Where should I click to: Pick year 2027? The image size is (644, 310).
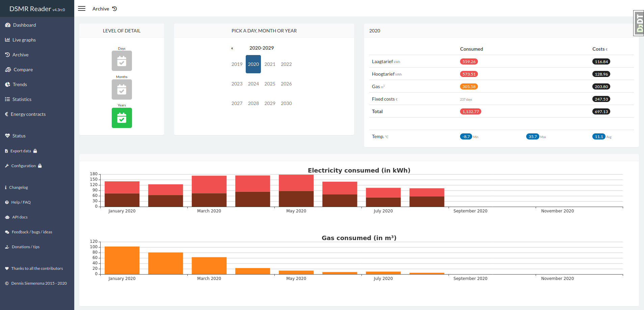coord(237,103)
